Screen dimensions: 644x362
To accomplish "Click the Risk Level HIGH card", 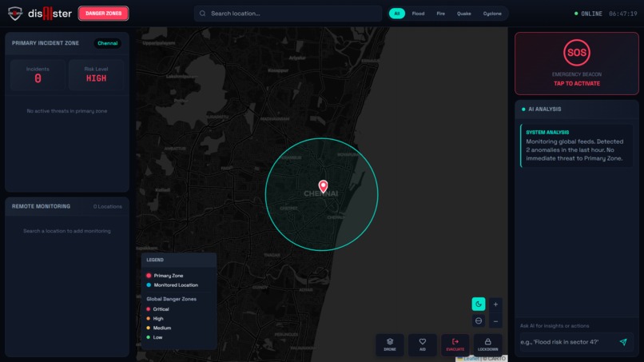I will 96,75.
